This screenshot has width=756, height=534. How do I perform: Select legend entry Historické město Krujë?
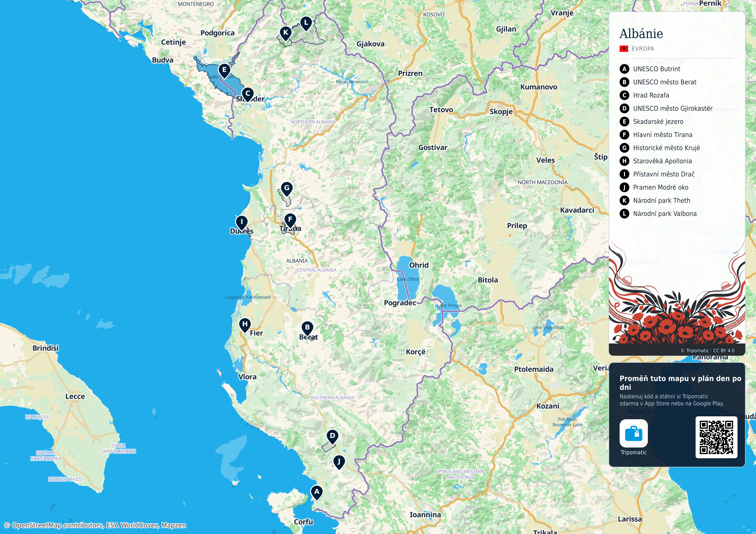[x=666, y=148]
